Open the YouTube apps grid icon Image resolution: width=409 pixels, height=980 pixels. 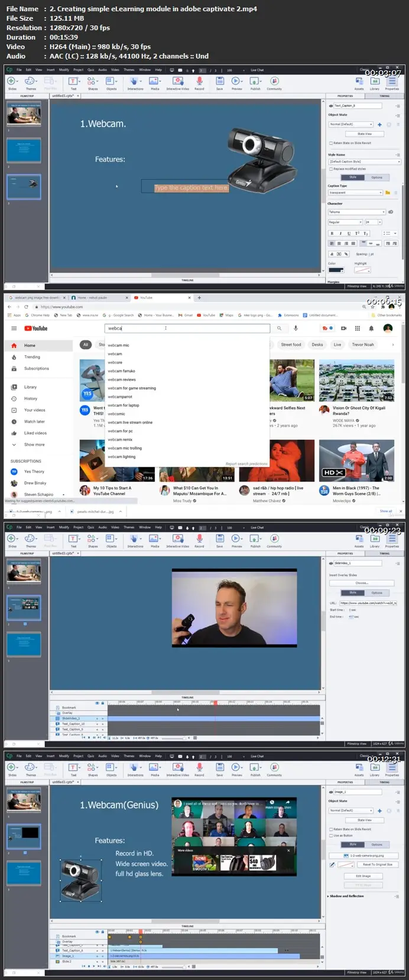[357, 328]
